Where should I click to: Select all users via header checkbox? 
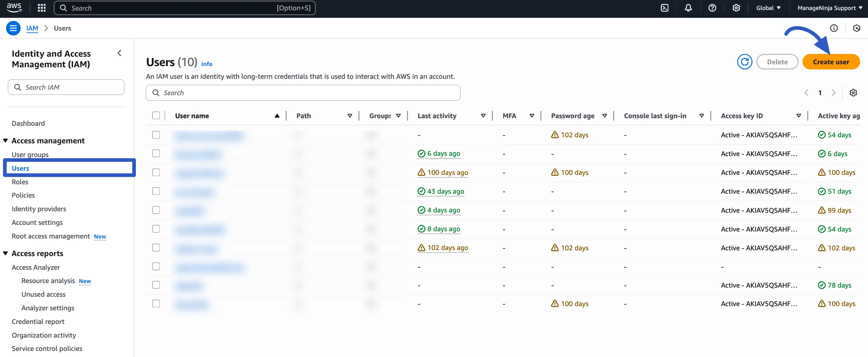(x=156, y=115)
